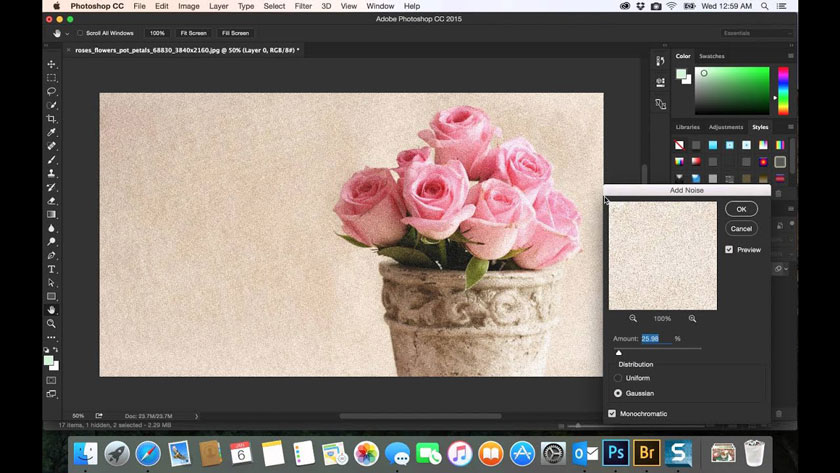
Task: Open Safari from the Dock
Action: click(x=148, y=454)
